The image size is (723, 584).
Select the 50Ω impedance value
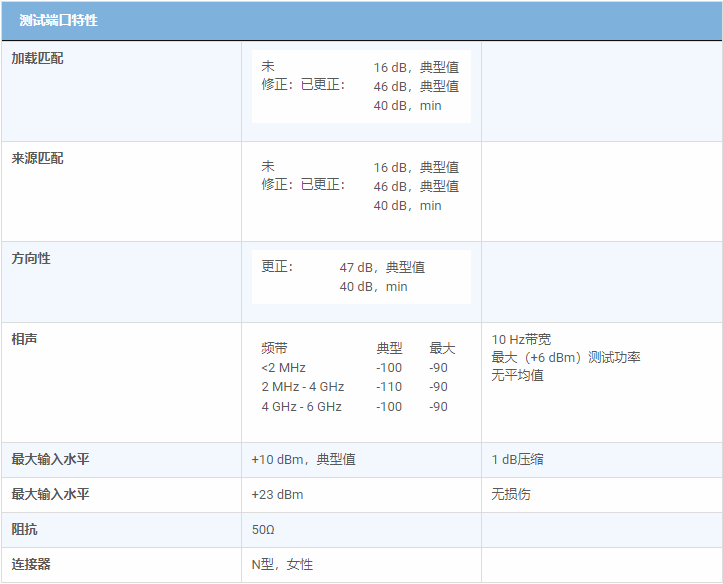265,529
